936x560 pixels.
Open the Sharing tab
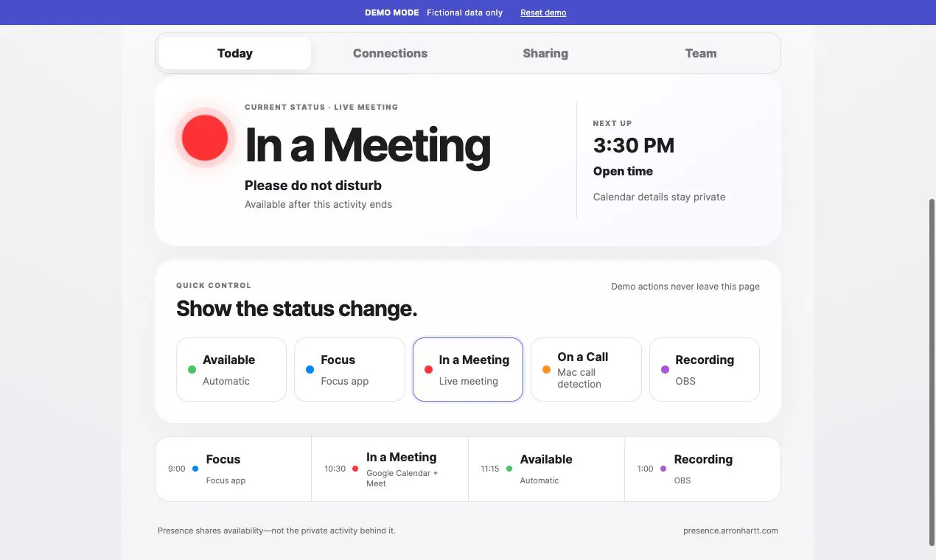tap(545, 53)
